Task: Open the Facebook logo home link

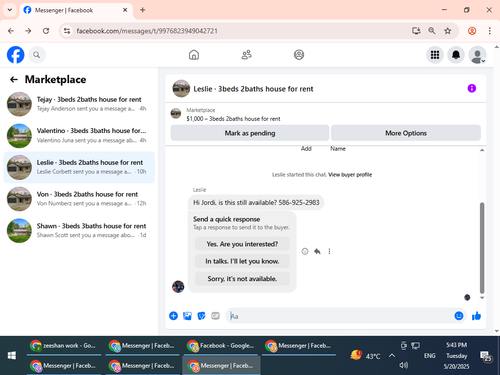Action: (x=15, y=55)
